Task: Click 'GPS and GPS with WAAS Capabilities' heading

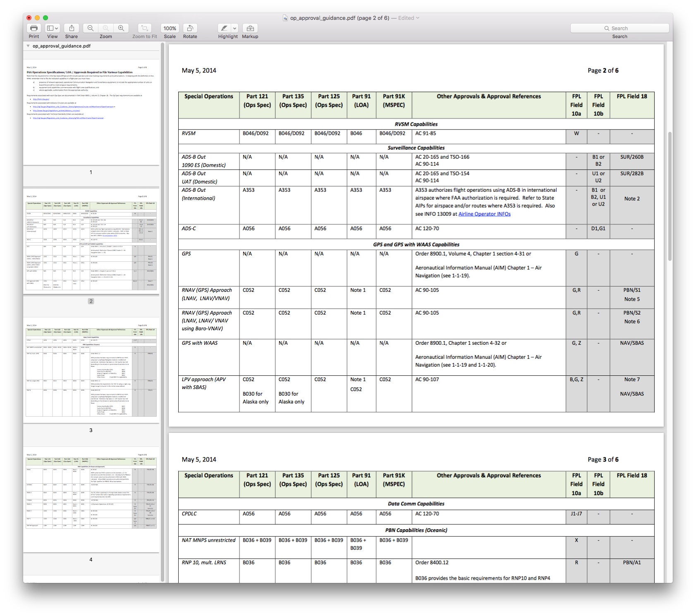Action: tap(416, 244)
